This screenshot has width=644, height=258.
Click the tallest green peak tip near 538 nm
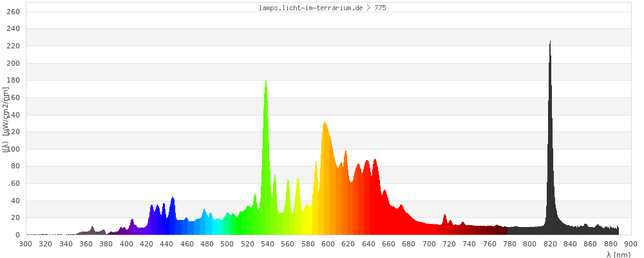tap(266, 81)
